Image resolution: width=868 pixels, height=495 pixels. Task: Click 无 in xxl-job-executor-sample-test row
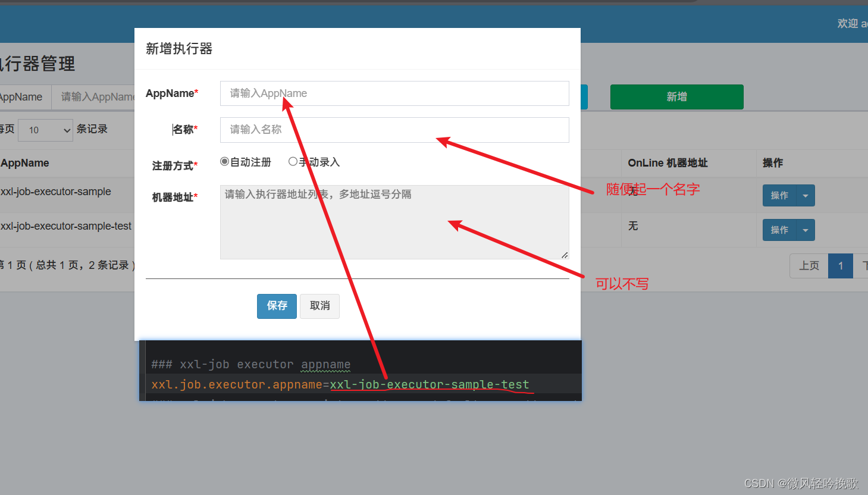(x=633, y=226)
